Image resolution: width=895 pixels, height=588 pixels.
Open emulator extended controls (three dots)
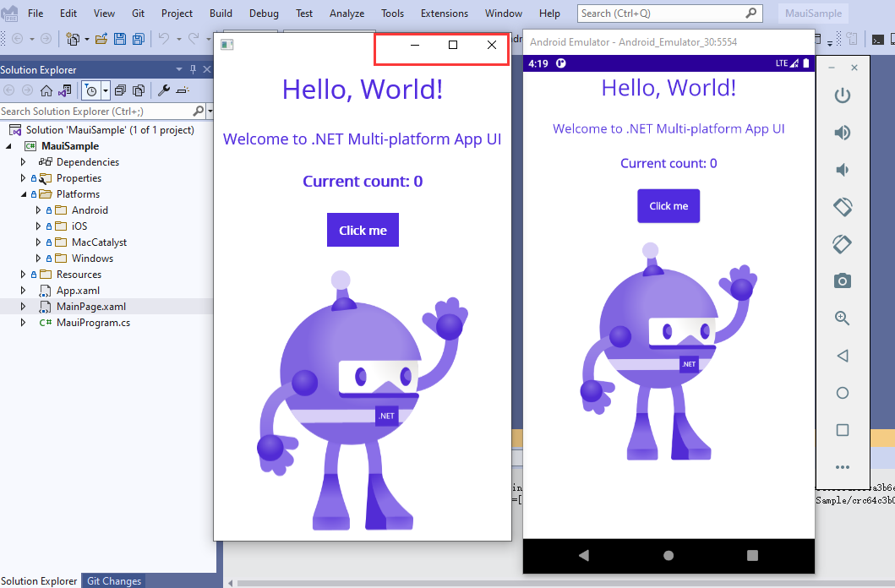[x=843, y=467]
